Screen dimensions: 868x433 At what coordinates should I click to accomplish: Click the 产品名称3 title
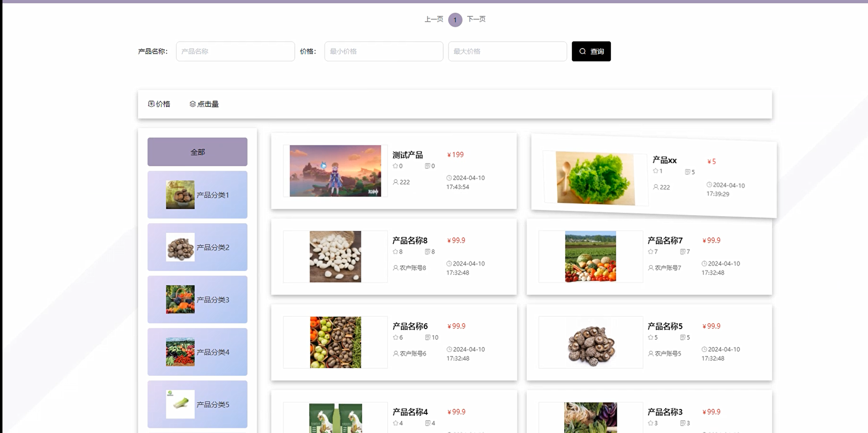(665, 412)
